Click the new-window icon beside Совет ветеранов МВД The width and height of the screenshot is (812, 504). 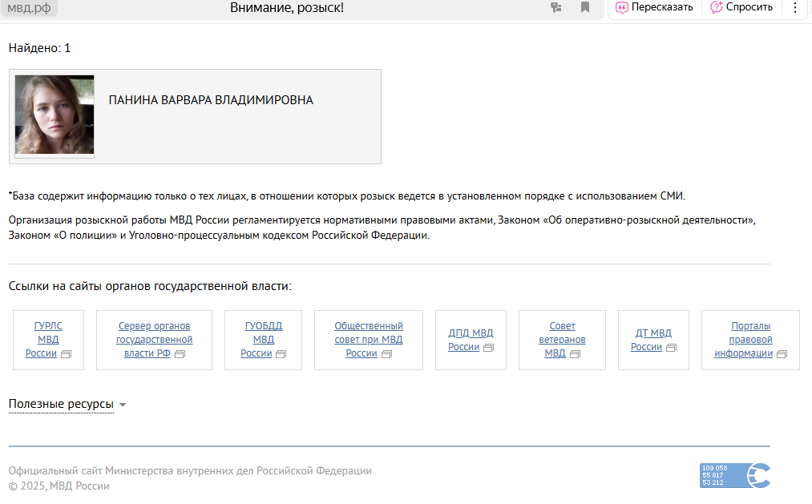coord(575,354)
